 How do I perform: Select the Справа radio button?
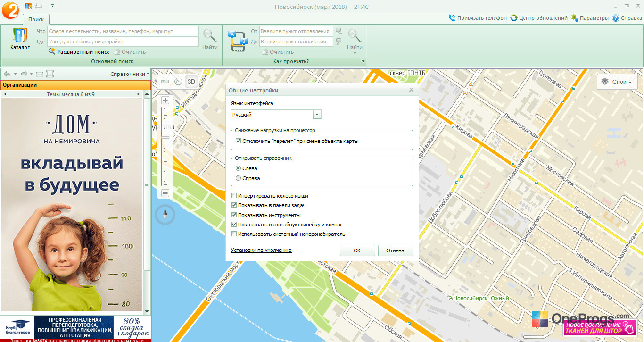point(239,178)
